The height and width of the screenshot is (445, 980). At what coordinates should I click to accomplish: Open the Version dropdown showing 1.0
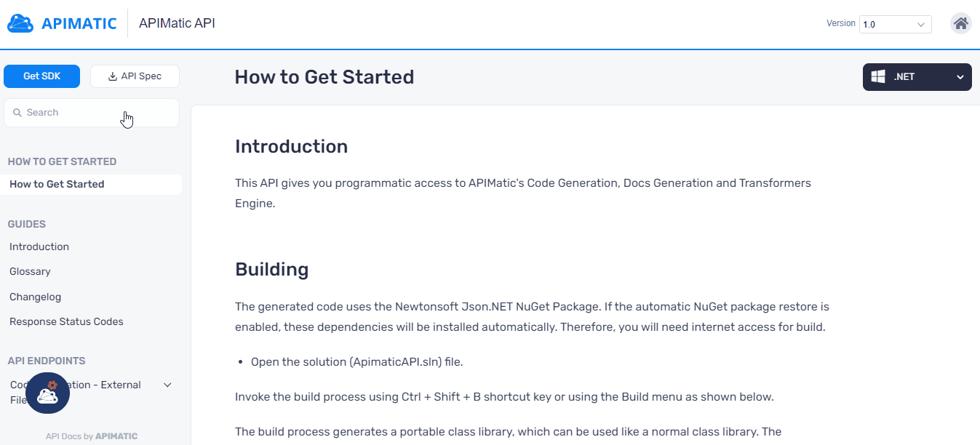[x=894, y=24]
